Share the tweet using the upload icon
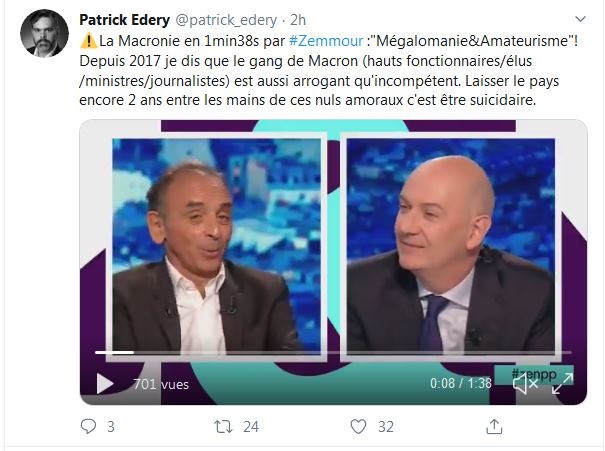The image size is (605, 451). point(494,426)
